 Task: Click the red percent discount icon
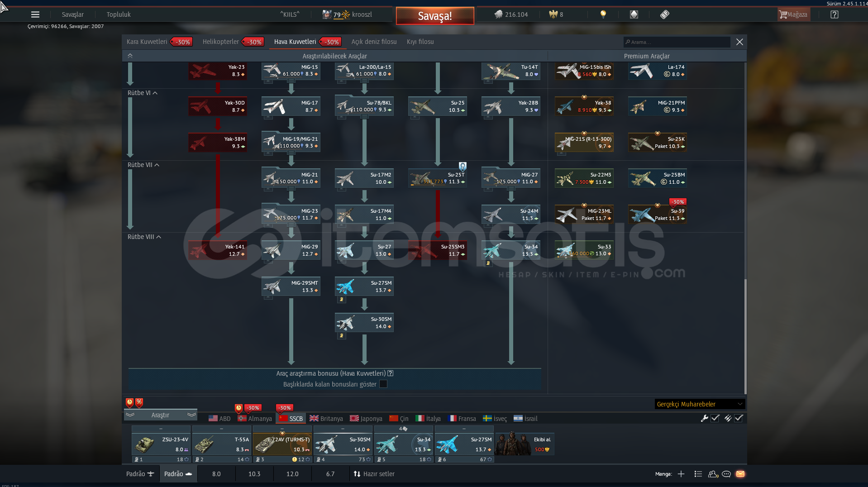tap(139, 402)
